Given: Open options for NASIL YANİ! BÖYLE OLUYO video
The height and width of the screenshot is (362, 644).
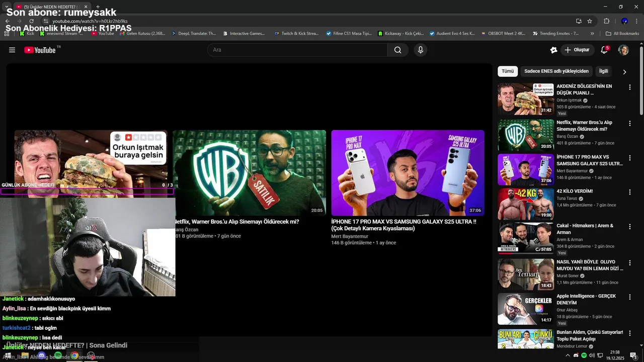Looking at the screenshot, I should click(629, 263).
